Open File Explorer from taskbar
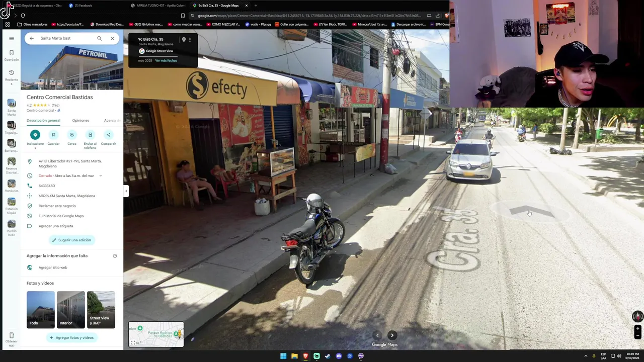The width and height of the screenshot is (644, 362). coord(294,356)
